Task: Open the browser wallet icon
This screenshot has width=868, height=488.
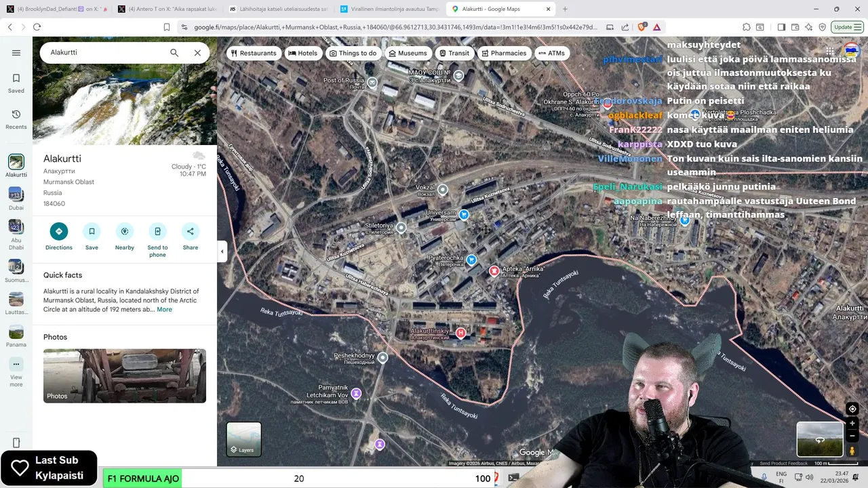Action: tap(795, 27)
